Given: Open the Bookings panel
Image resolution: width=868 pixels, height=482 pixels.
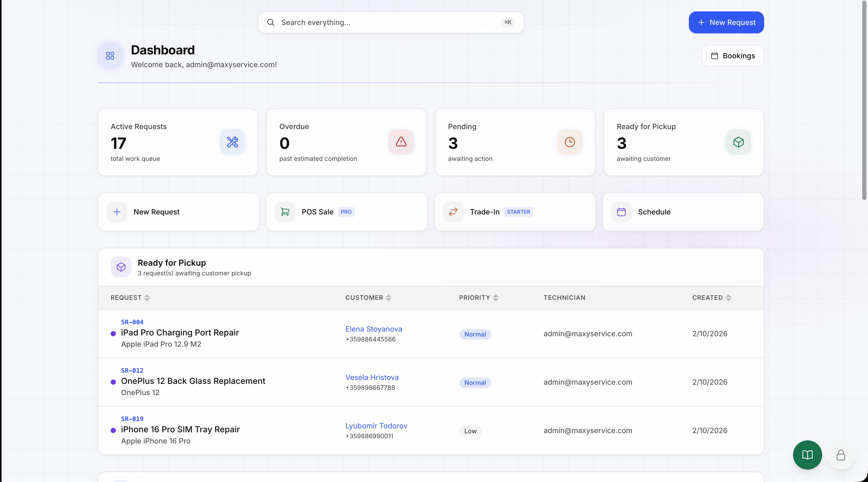Looking at the screenshot, I should pos(733,56).
